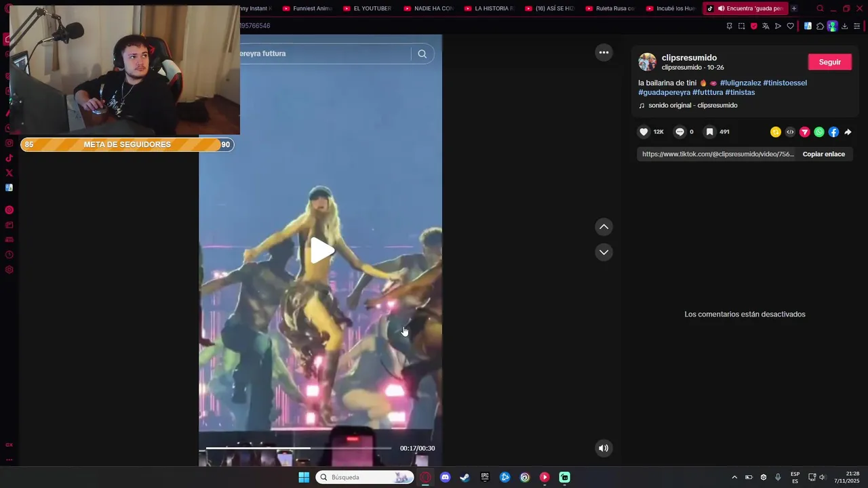Image resolution: width=868 pixels, height=488 pixels.
Task: Open the settings gear icon in sidebar
Action: 9,270
